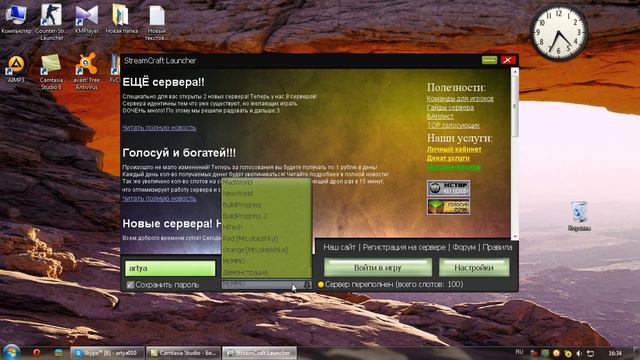This screenshot has height=360, width=640.
Task: Open the pinned icon next to Opera in taskbar
Action: click(59, 353)
